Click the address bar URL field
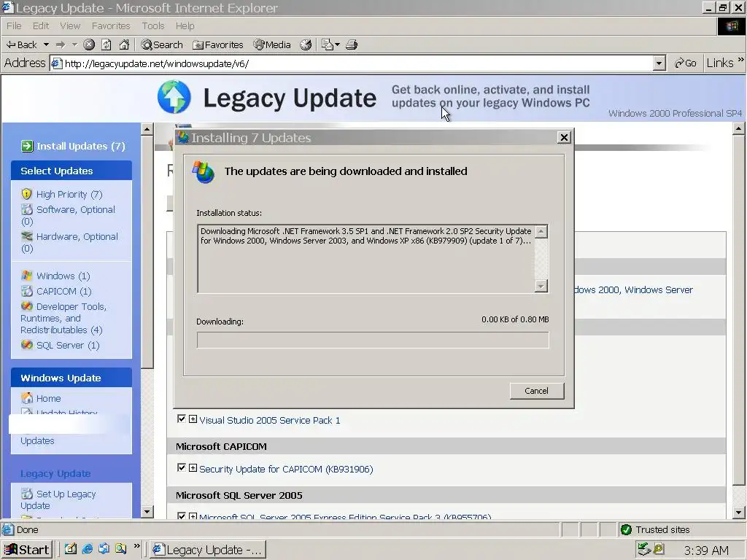 point(352,63)
